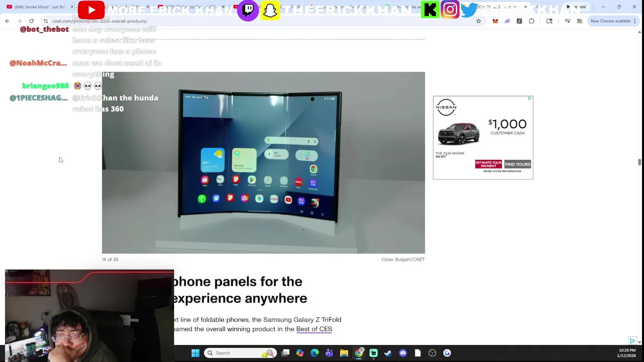Open the media controls music-note icon

tap(568, 21)
